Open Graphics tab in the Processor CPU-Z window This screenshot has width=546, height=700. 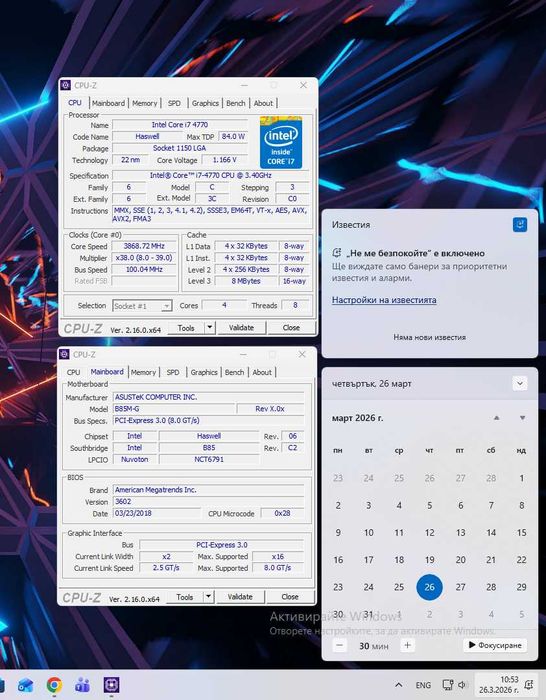(205, 103)
